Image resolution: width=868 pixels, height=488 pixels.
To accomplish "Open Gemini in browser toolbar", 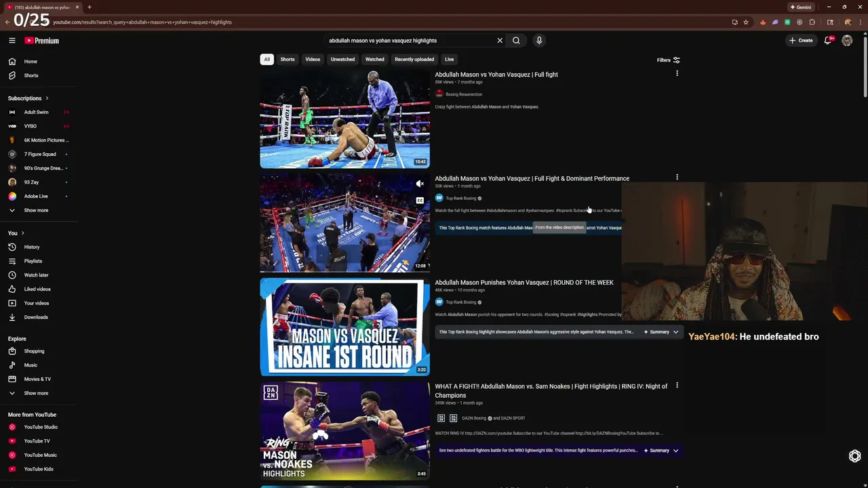I will 801,7.
